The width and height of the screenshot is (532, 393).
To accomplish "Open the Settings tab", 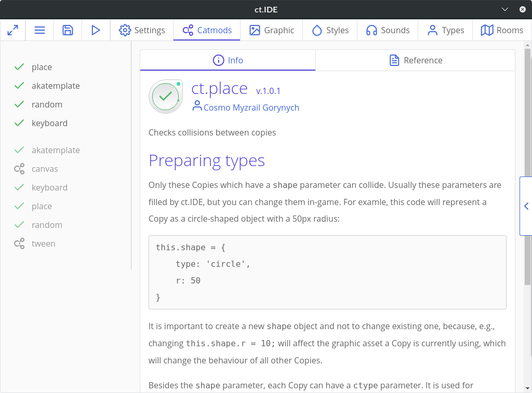I will pyautogui.click(x=142, y=30).
